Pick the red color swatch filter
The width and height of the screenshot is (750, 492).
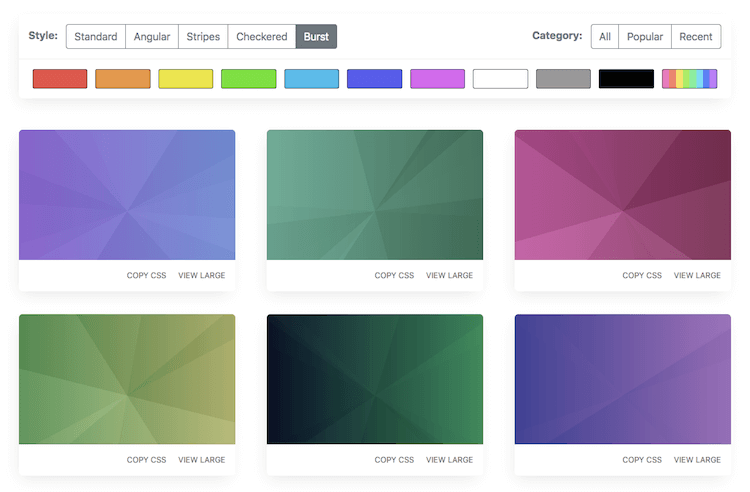click(60, 79)
